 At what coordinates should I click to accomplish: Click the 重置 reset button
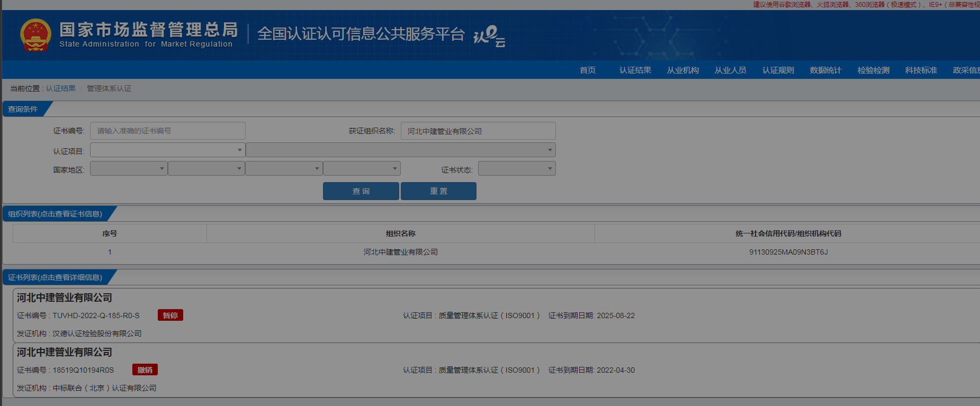[x=438, y=191]
